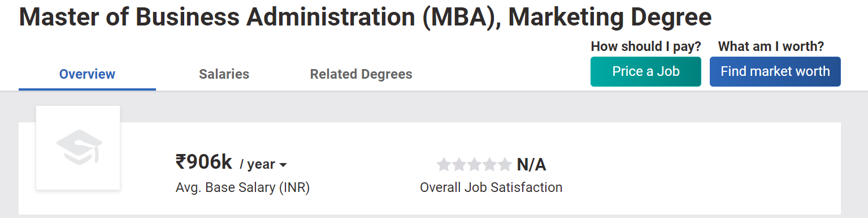Image resolution: width=868 pixels, height=218 pixels.
Task: Switch to the Overview tab
Action: [87, 74]
